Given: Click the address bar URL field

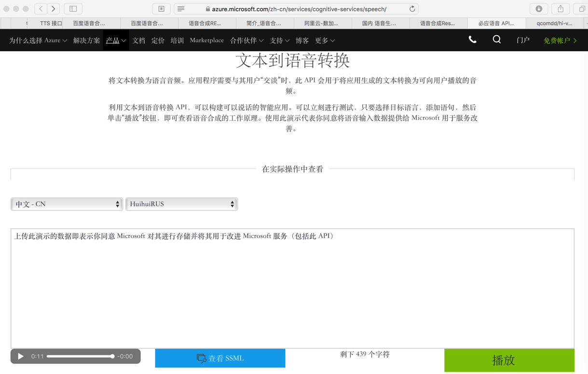Looking at the screenshot, I should coord(296,9).
